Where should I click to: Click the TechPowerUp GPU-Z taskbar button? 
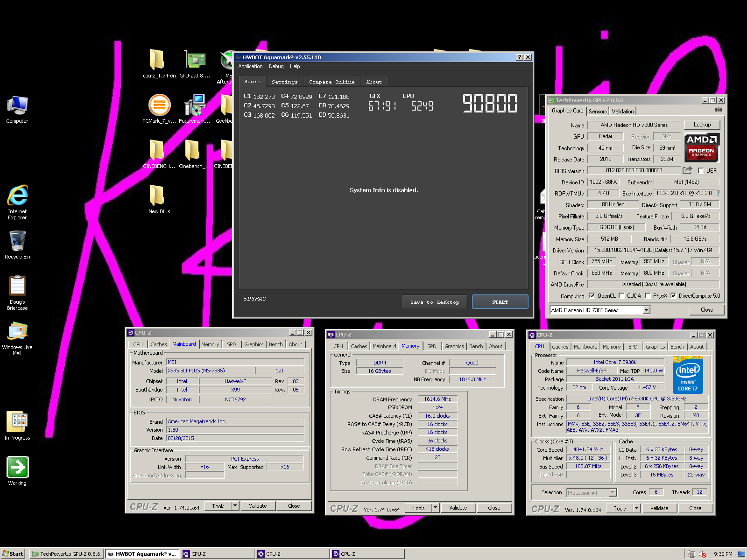[x=66, y=554]
